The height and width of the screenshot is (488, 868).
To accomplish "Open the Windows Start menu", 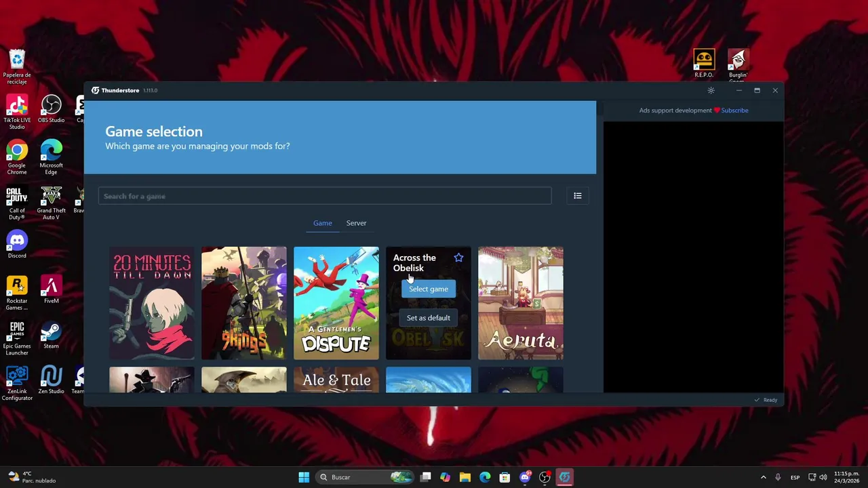I will coord(304,477).
